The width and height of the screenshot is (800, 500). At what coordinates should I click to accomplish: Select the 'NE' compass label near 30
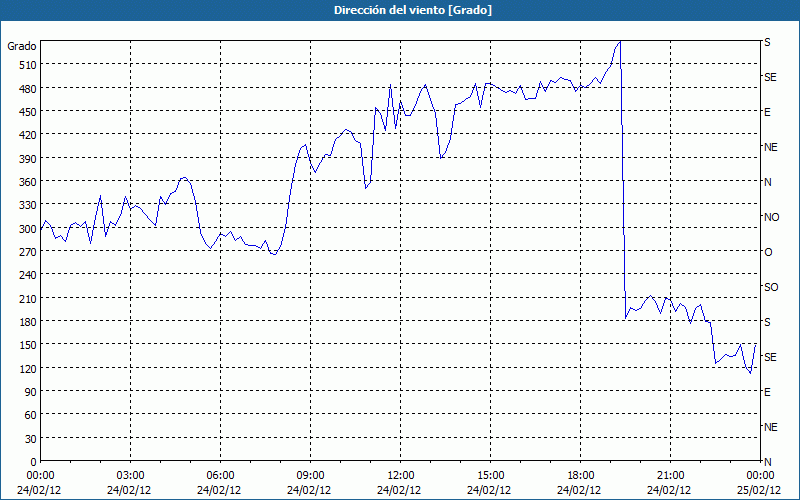(771, 427)
